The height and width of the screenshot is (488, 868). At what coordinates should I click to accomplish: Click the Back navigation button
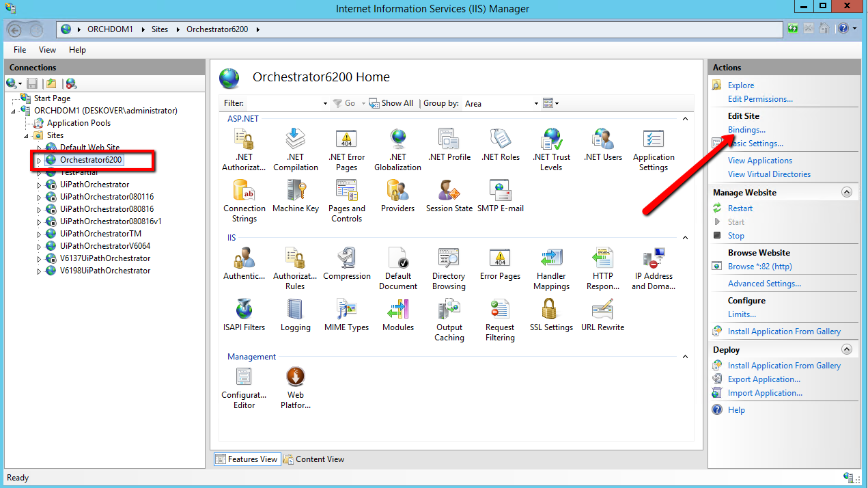click(14, 29)
